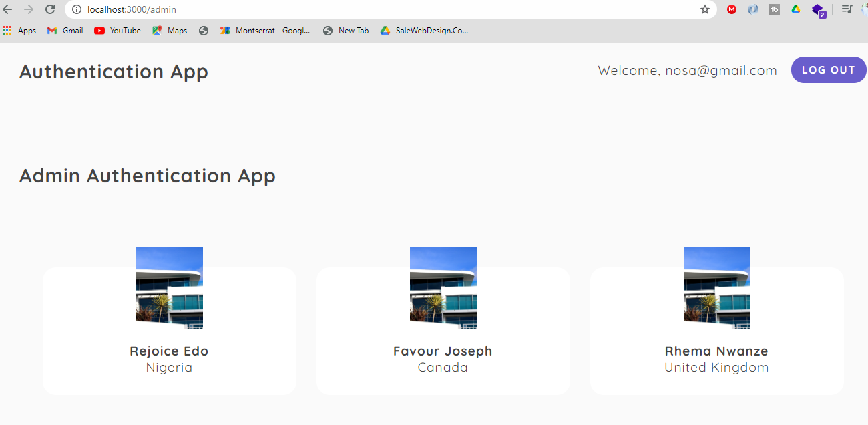
Task: Open the SaleWebDesign.Co bookmark
Action: pos(424,31)
